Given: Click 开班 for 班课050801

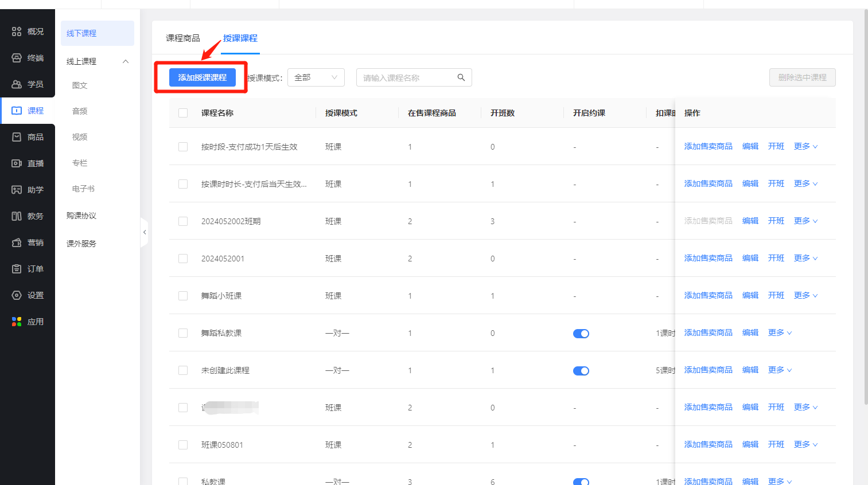Looking at the screenshot, I should (776, 444).
